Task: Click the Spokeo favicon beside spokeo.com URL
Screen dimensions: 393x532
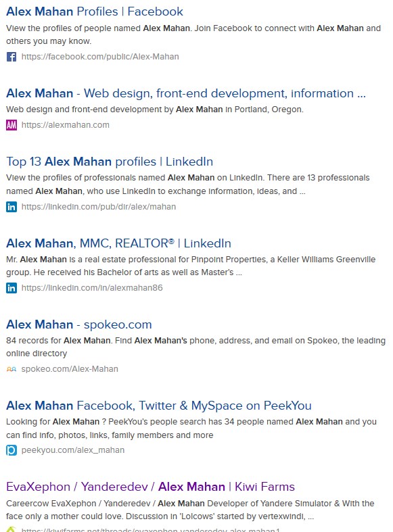Action: click(11, 369)
